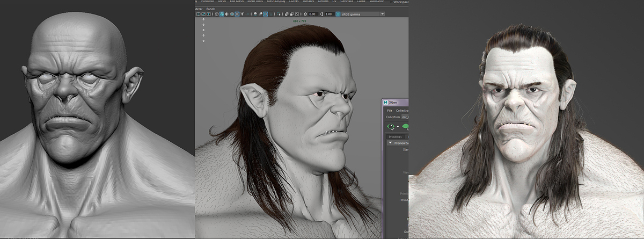Open the Panels menu

[211, 9]
